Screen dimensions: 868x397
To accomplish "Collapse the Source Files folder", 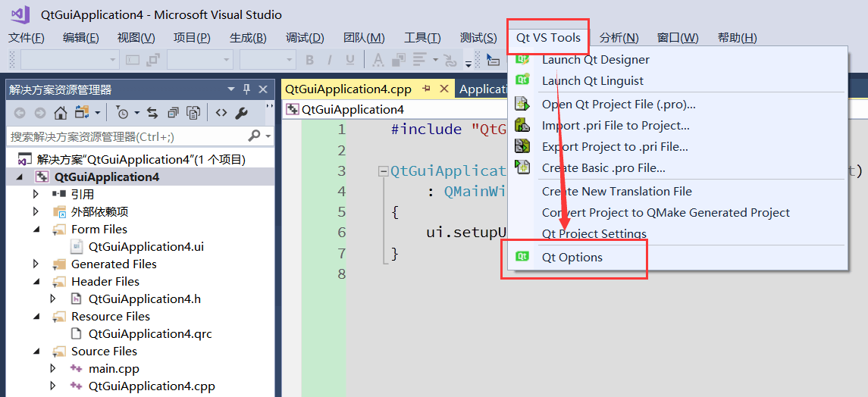I will 36,351.
